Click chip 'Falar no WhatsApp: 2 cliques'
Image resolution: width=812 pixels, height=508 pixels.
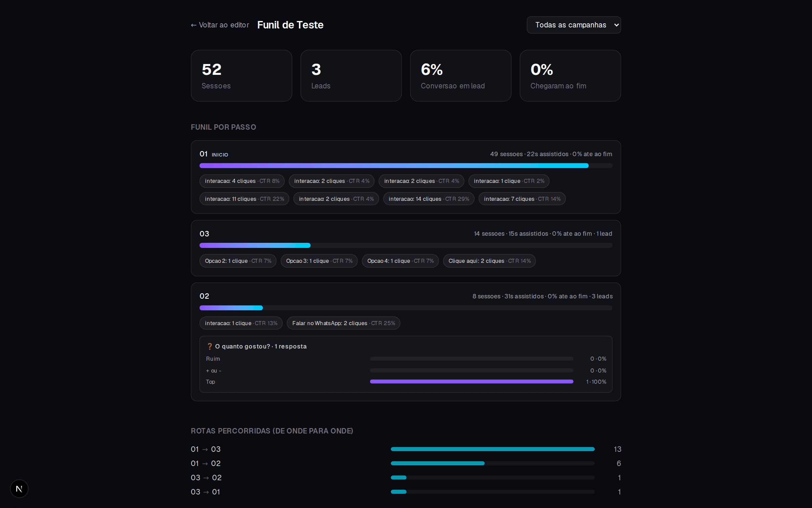343,323
